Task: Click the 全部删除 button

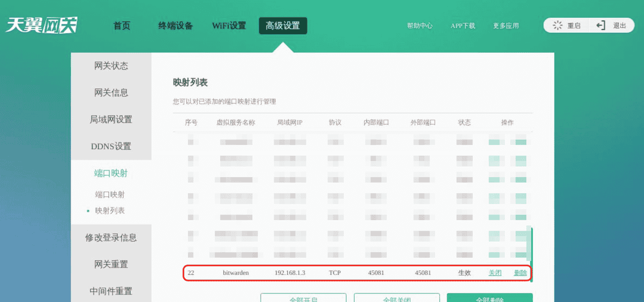Action: pos(490,298)
